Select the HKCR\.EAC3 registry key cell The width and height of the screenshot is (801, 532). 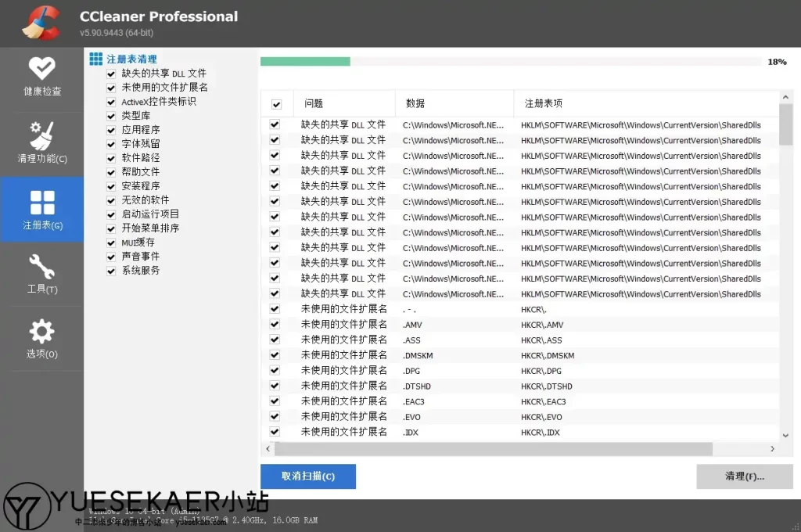point(544,401)
